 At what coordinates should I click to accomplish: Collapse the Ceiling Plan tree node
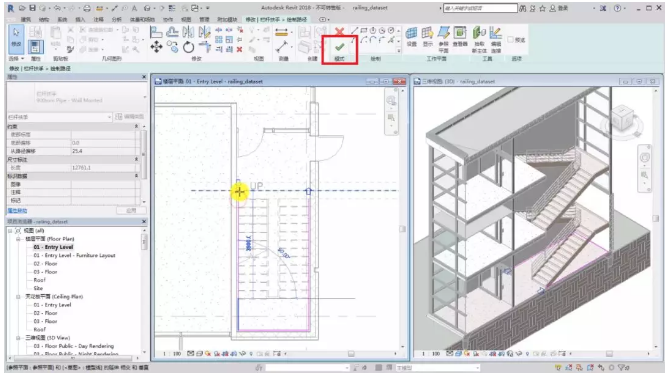(18, 297)
